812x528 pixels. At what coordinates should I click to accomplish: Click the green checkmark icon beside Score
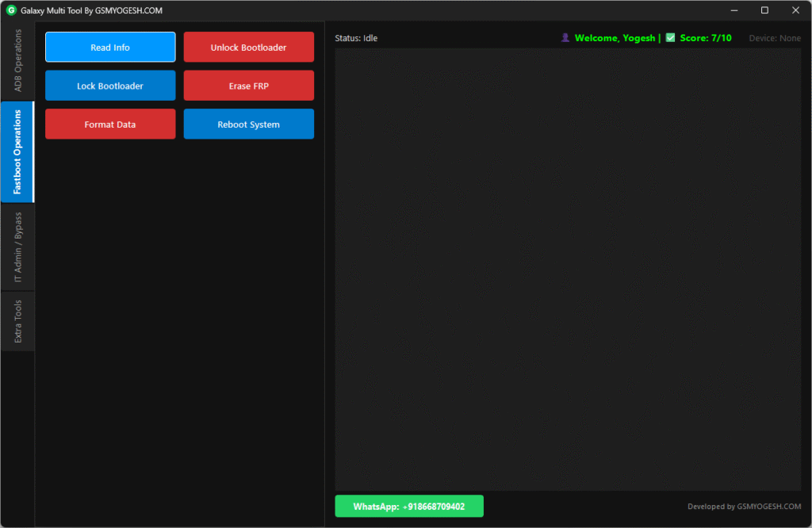(670, 38)
